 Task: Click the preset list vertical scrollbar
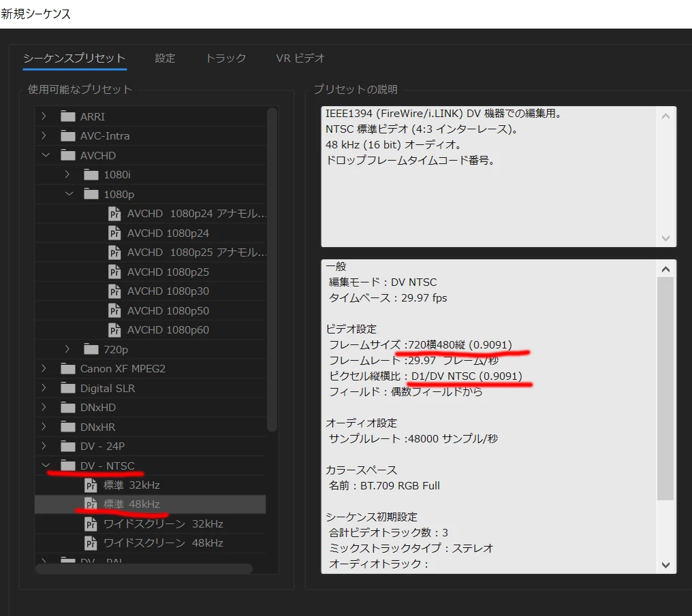[272, 269]
